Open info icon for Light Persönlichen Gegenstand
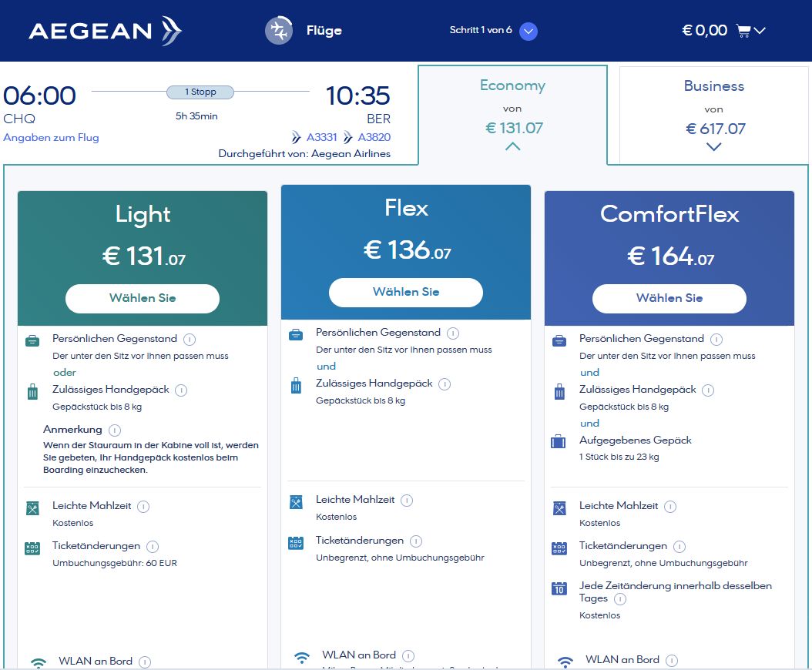Image resolution: width=812 pixels, height=670 pixels. (x=190, y=339)
